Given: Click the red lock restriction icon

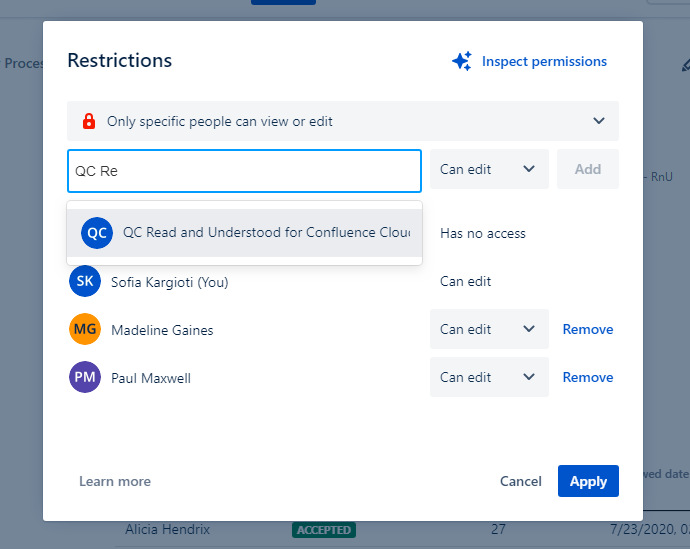Looking at the screenshot, I should point(88,121).
